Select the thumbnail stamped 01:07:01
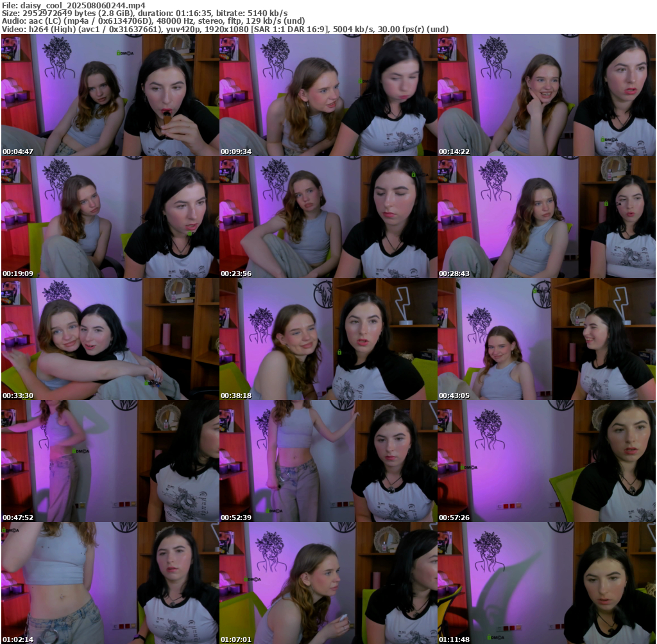The image size is (657, 644). click(x=328, y=583)
